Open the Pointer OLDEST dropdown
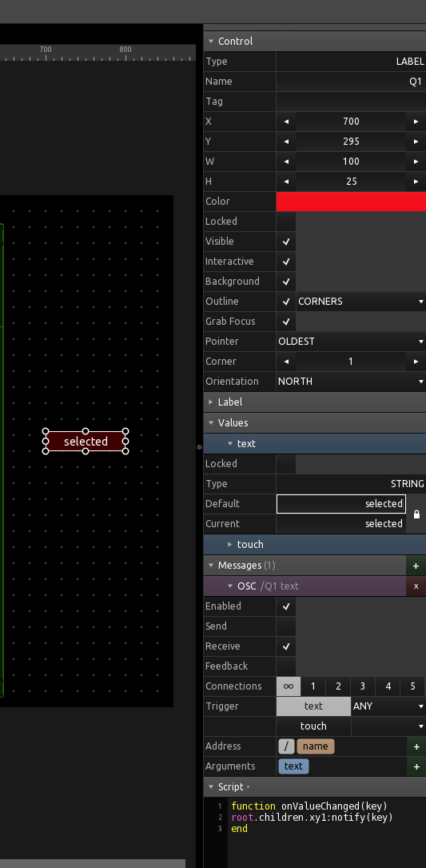The height and width of the screenshot is (868, 426). tap(352, 341)
